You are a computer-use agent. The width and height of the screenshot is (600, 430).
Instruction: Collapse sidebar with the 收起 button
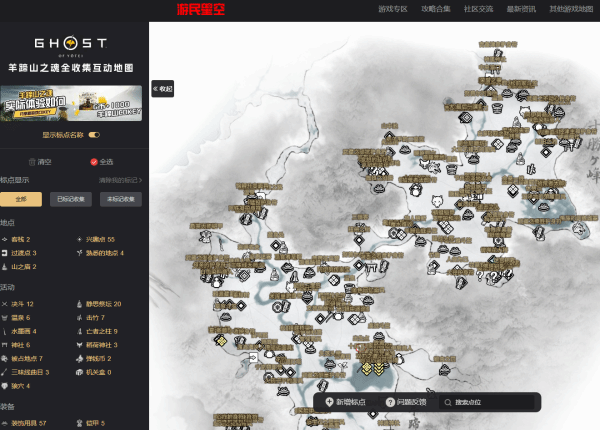coord(162,89)
